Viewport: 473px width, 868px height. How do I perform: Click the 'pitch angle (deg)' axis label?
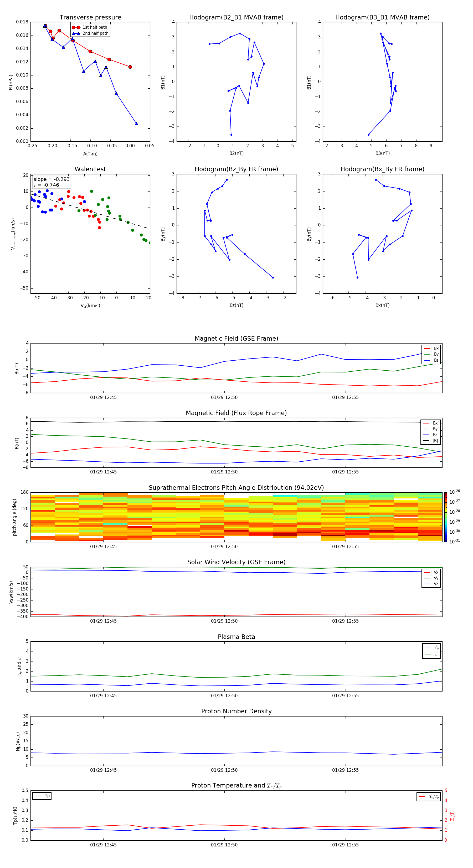pos(14,517)
